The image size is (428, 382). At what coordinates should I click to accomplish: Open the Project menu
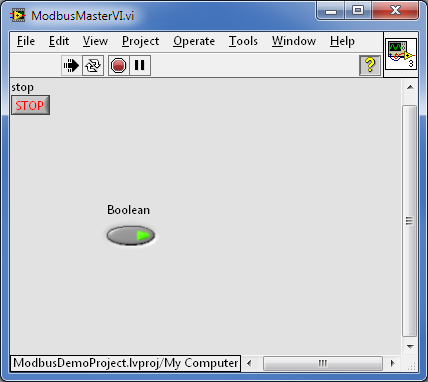tap(140, 41)
